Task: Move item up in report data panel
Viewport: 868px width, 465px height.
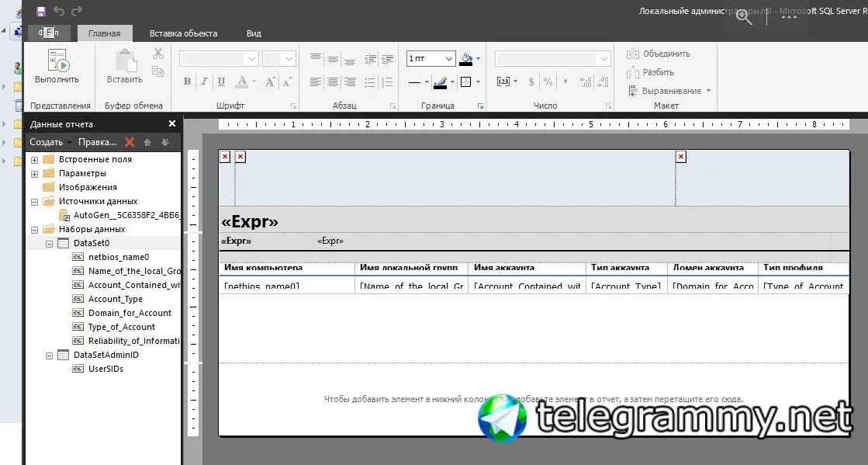Action: 147,142
